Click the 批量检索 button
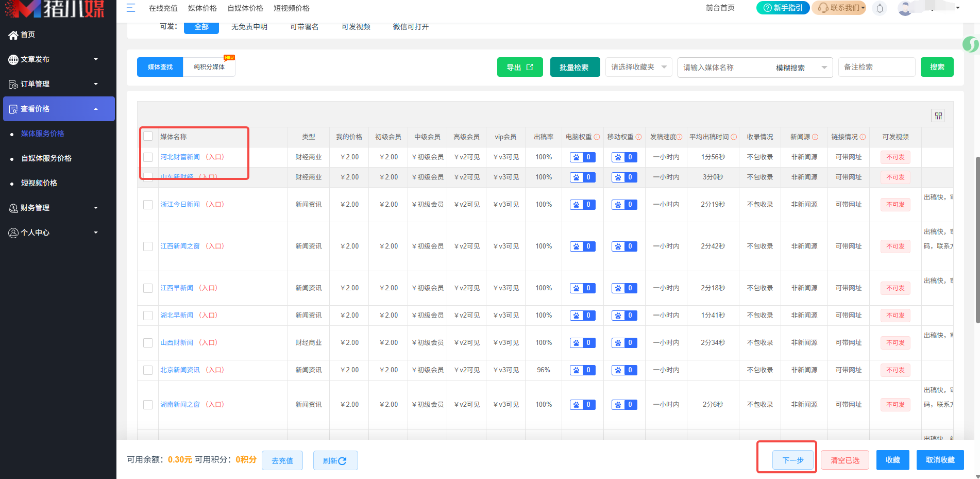The width and height of the screenshot is (980, 479). [575, 67]
